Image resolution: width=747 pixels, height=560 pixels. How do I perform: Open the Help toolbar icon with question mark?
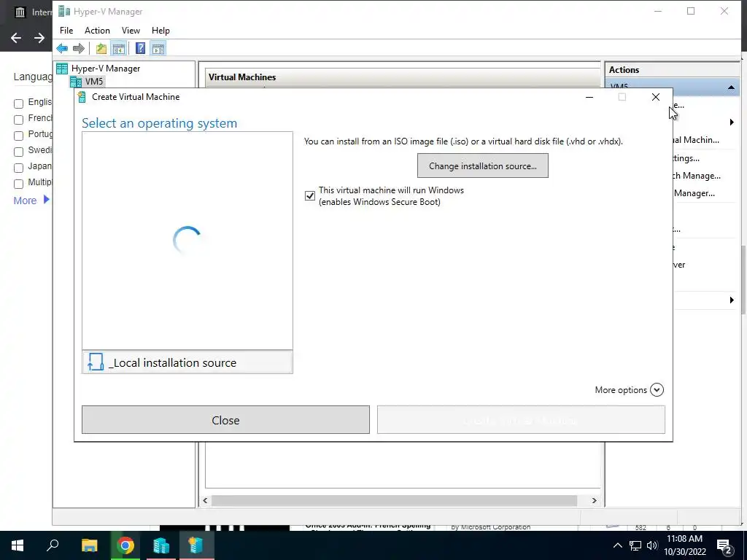point(140,48)
